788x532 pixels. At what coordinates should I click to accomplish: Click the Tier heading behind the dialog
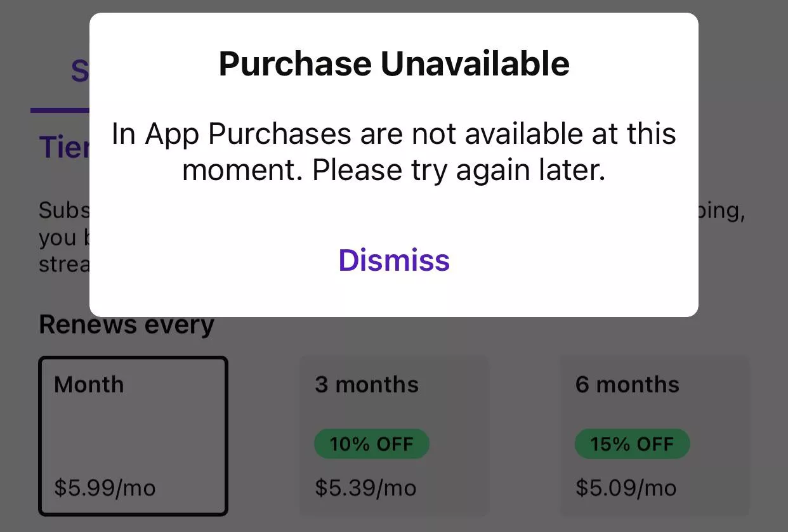click(60, 147)
